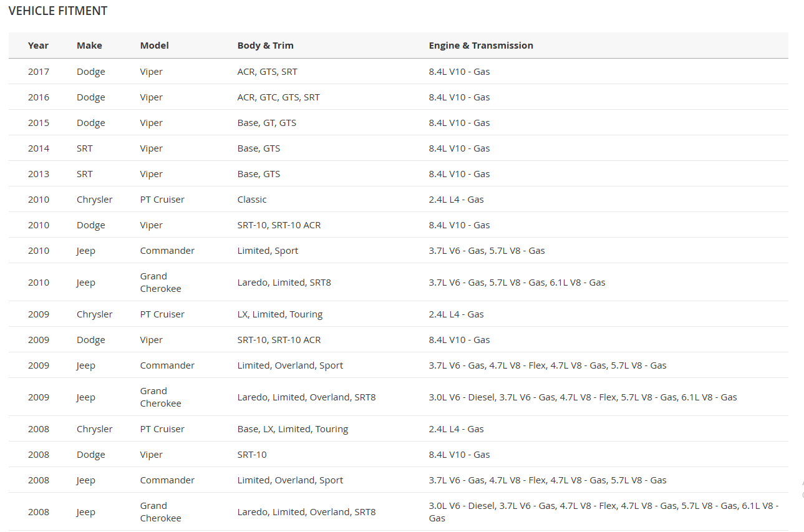Click the "Body & Trim" column header

pos(266,46)
